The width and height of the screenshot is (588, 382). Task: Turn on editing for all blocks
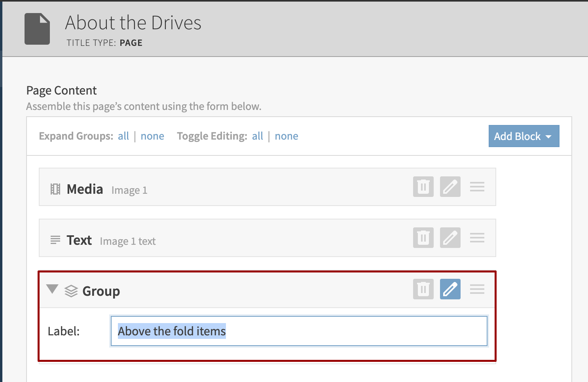point(258,136)
